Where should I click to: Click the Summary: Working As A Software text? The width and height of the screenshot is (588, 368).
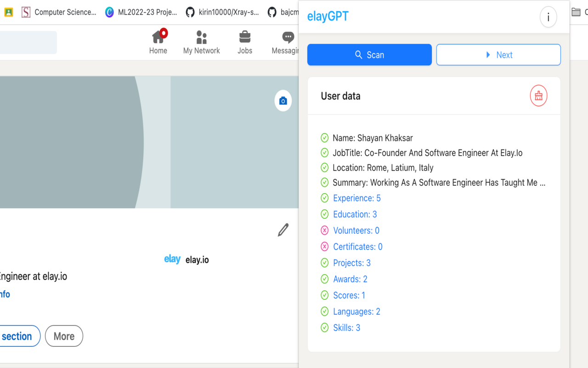(x=439, y=183)
